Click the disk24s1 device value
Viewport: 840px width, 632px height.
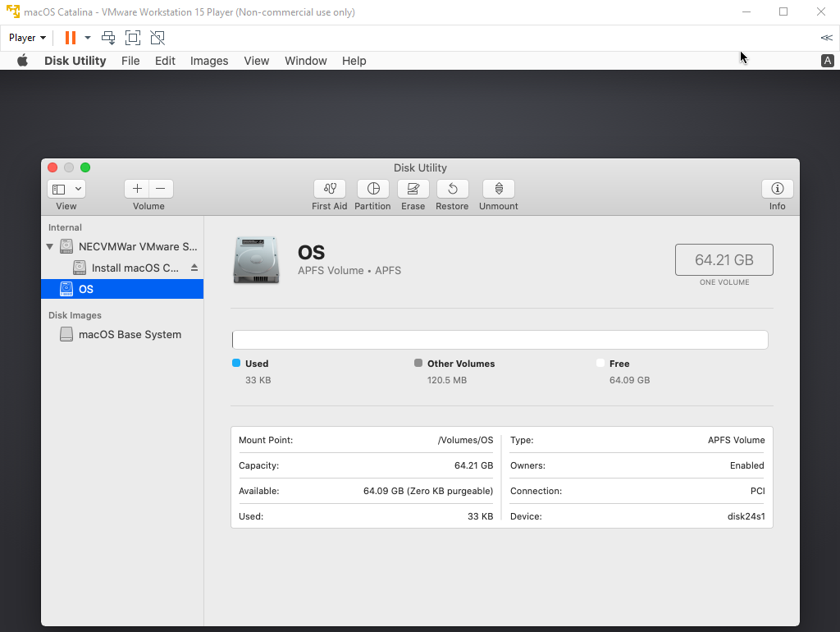click(x=746, y=516)
